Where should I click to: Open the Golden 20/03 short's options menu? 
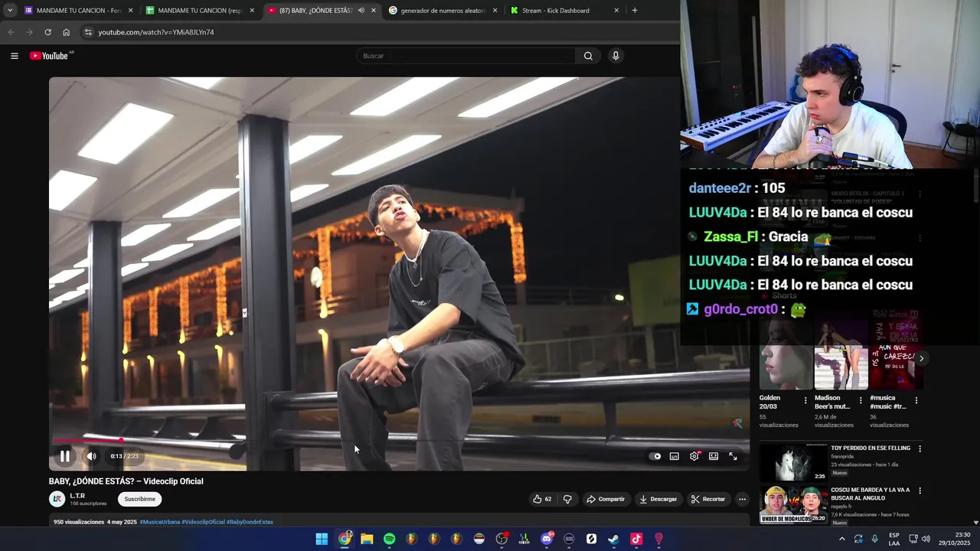805,400
